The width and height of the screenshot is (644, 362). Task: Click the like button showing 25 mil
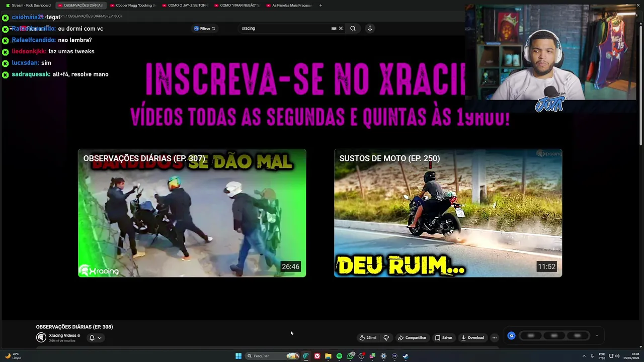pyautogui.click(x=368, y=337)
